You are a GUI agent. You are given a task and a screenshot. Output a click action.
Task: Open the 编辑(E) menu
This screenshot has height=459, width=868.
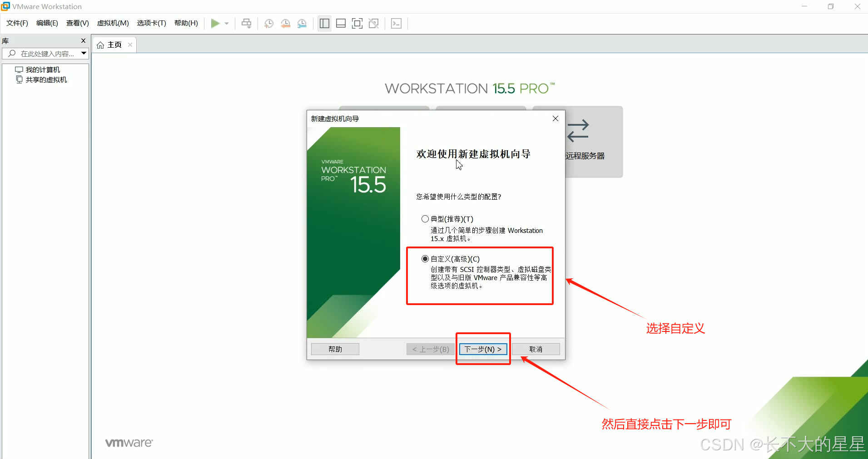point(47,23)
